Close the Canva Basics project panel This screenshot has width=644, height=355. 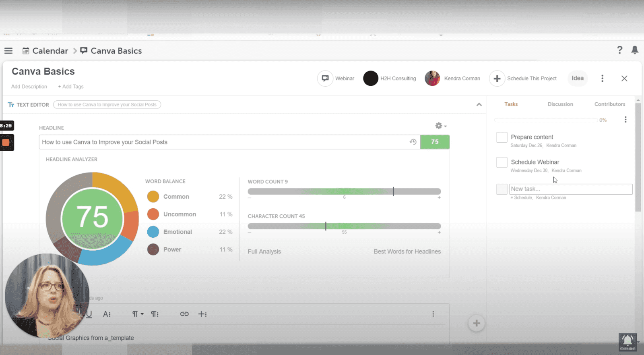click(624, 78)
